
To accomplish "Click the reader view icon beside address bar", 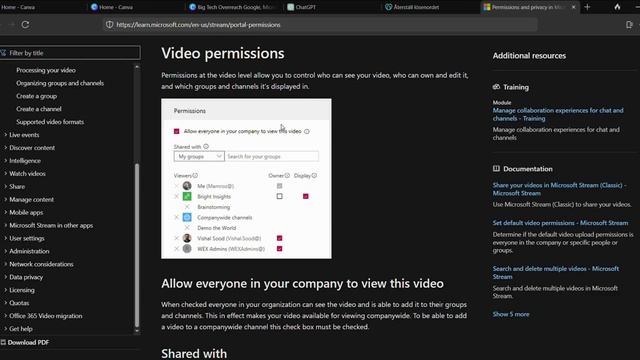I will pos(629,25).
